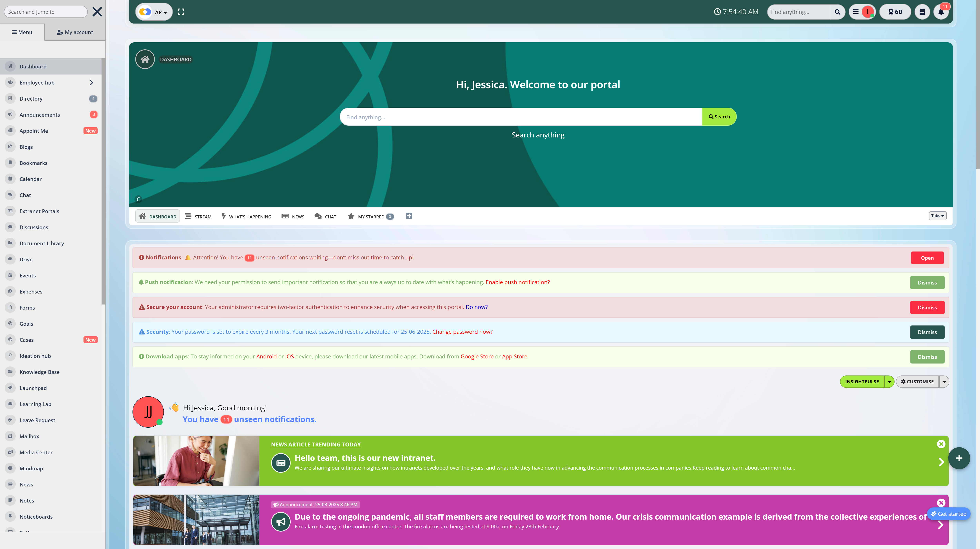
Task: Open the AP portal switcher dropdown
Action: (x=154, y=12)
